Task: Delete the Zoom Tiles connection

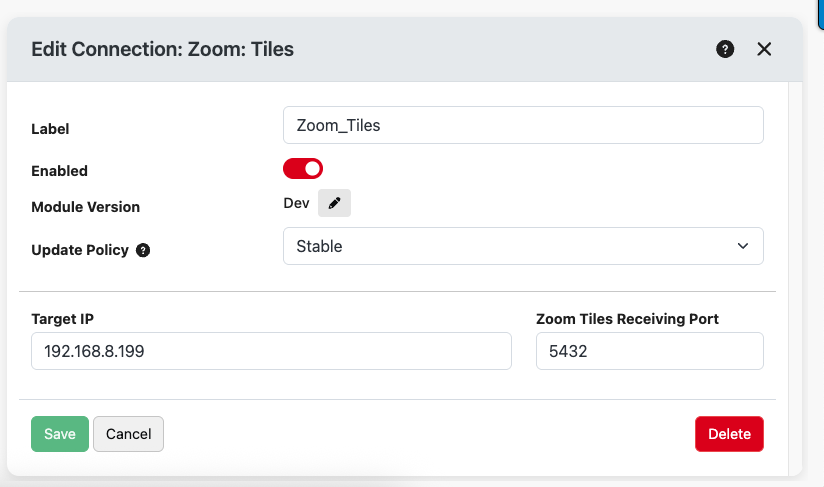Action: pyautogui.click(x=729, y=434)
